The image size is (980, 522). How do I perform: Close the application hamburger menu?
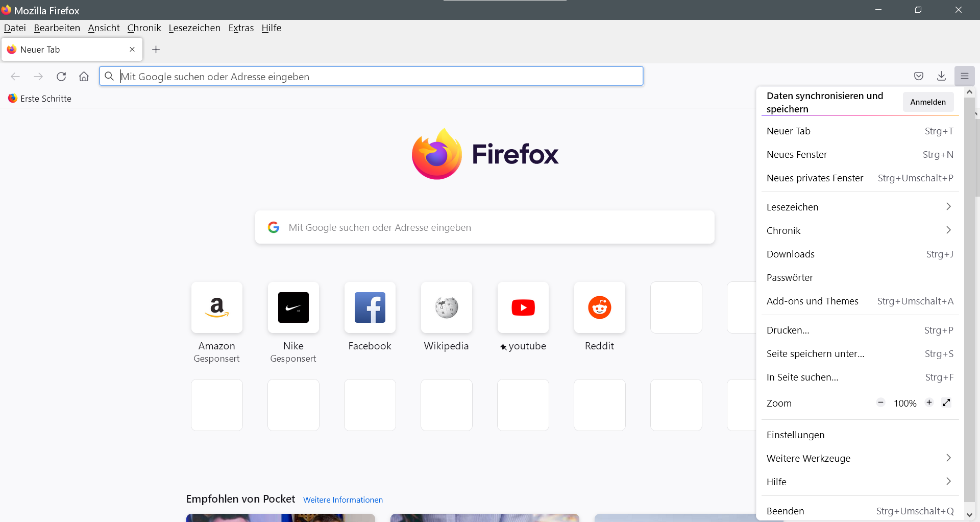tap(965, 77)
